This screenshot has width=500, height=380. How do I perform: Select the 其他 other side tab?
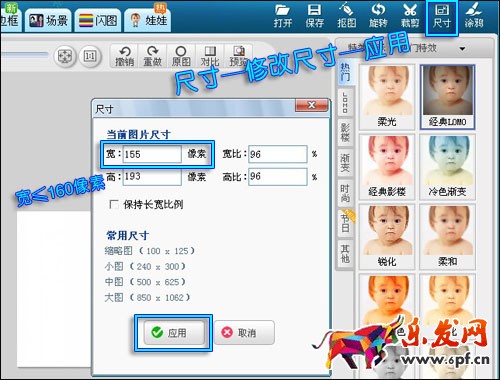click(345, 254)
